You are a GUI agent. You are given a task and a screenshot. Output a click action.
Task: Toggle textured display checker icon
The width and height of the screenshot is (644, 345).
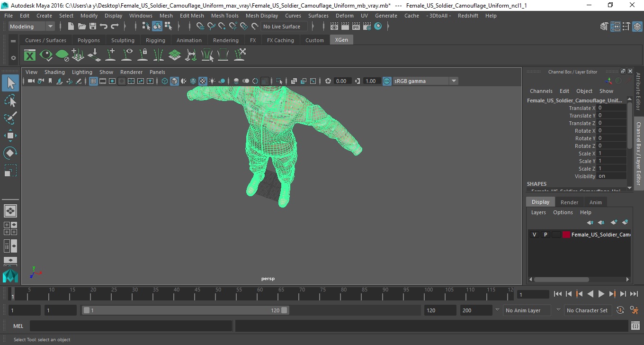click(x=203, y=81)
